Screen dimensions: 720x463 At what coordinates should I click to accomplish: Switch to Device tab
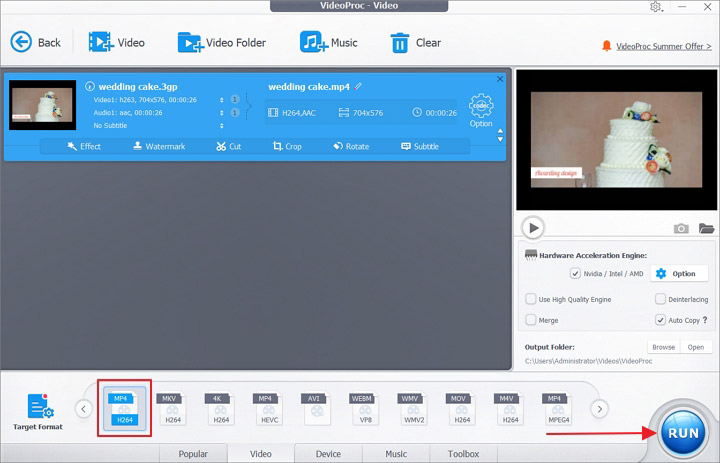coord(328,454)
